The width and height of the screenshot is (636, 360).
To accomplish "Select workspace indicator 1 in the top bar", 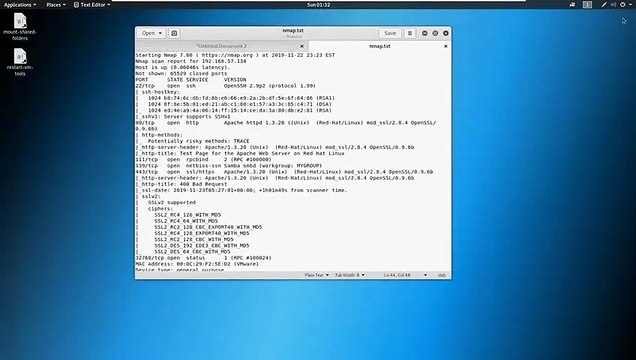I will pyautogui.click(x=587, y=5).
